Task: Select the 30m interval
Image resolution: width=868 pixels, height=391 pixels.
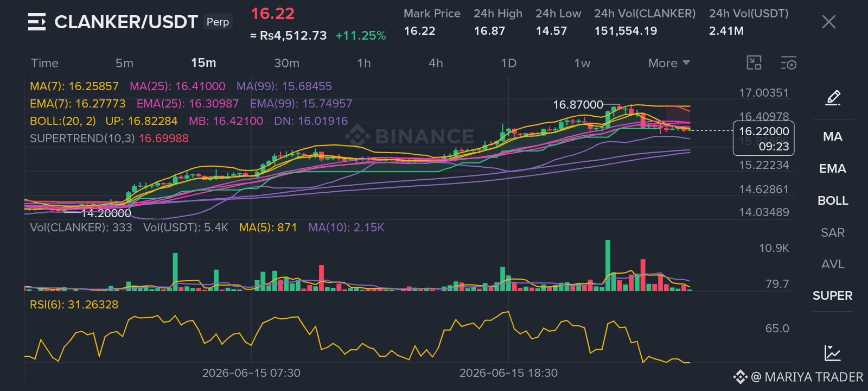Action: pyautogui.click(x=286, y=63)
